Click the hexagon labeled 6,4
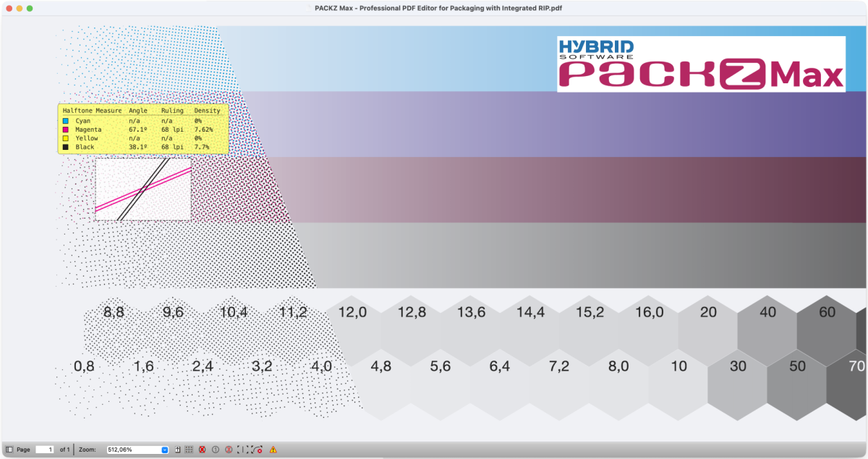 500,384
